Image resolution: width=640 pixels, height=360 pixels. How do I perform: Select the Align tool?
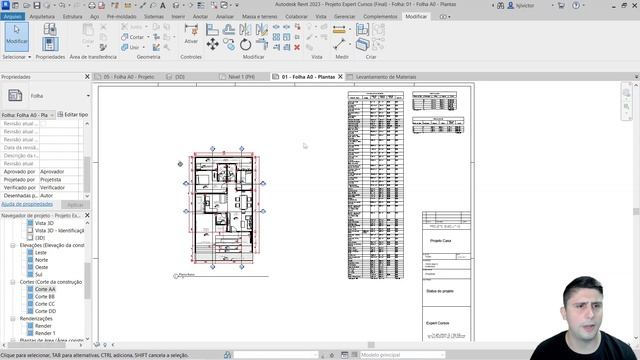pos(212,29)
